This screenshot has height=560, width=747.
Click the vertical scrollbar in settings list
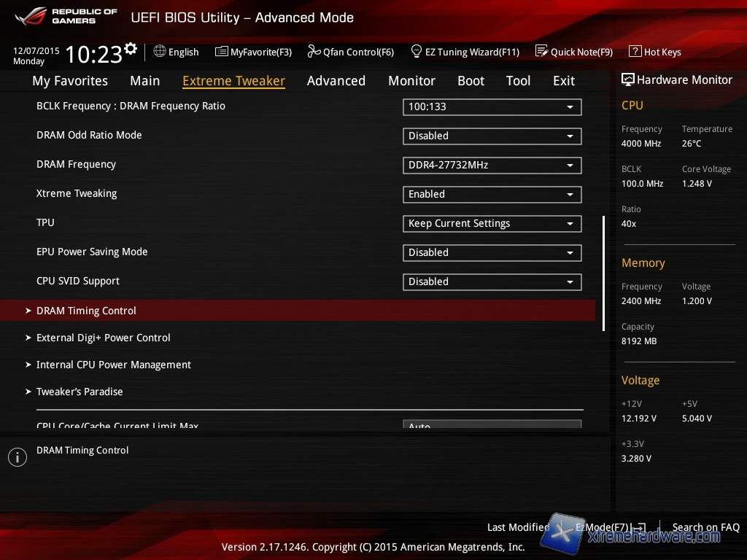click(603, 273)
